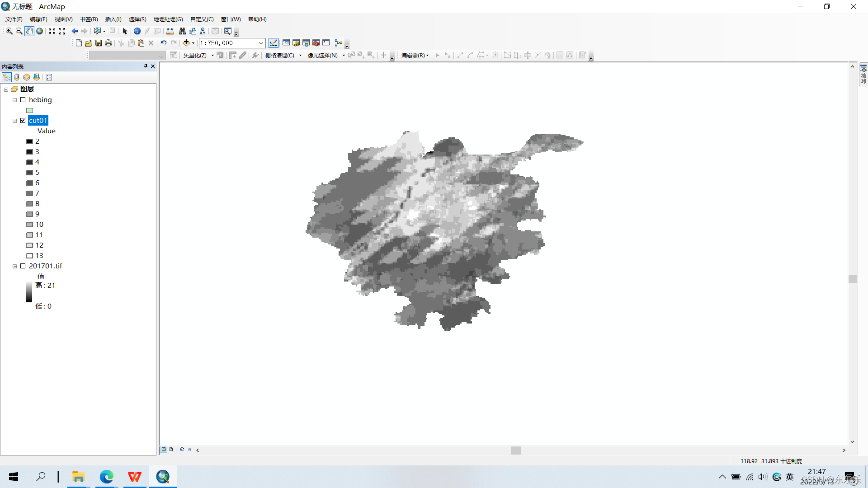Enable the hebing layer checkbox
Screen dimensions: 868x488
coord(23,100)
